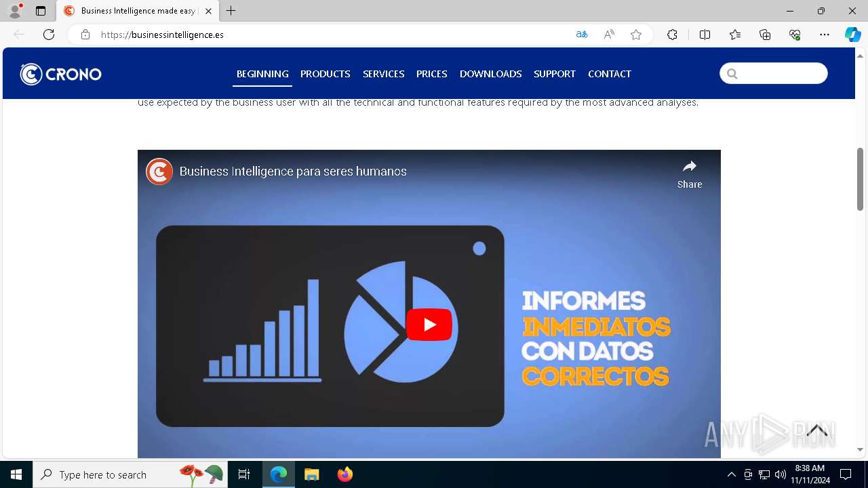Open video title Business Intelligence para seres humanos
The image size is (868, 488).
[293, 171]
